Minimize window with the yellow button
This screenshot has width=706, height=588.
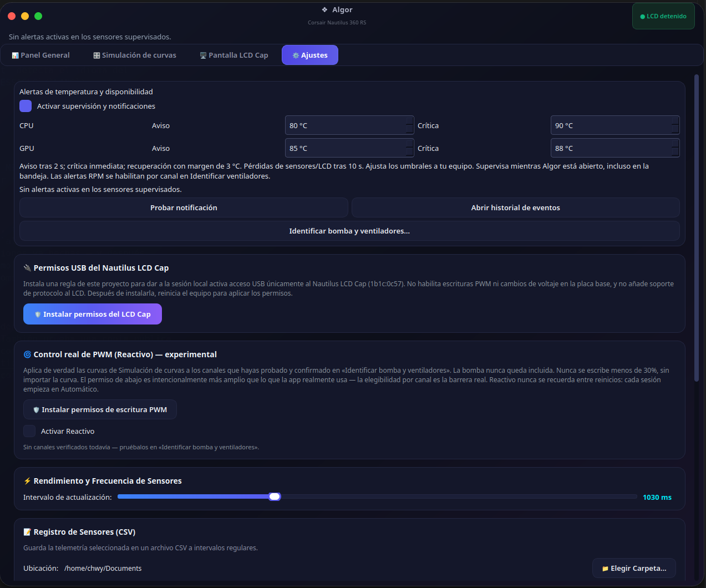(25, 16)
